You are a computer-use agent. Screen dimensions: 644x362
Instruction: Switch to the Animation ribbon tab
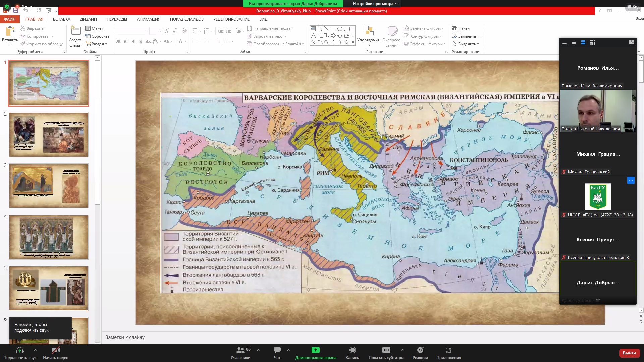coord(148,19)
